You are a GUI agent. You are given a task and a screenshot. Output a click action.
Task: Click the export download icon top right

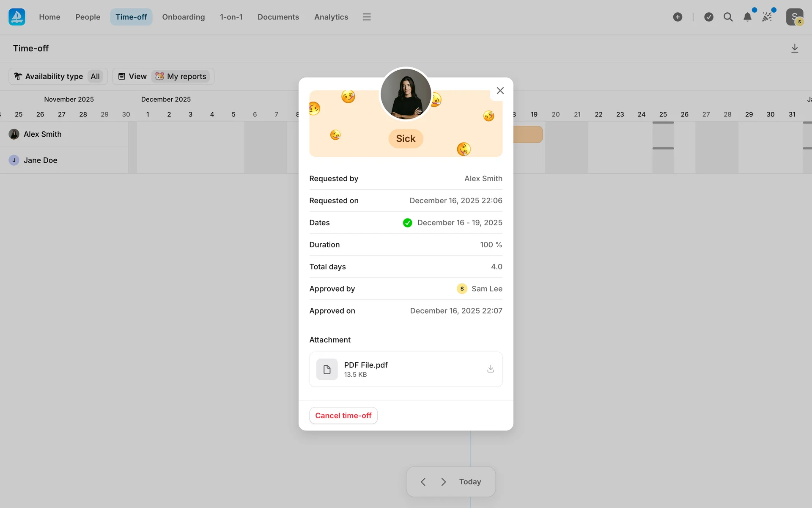[x=795, y=48]
